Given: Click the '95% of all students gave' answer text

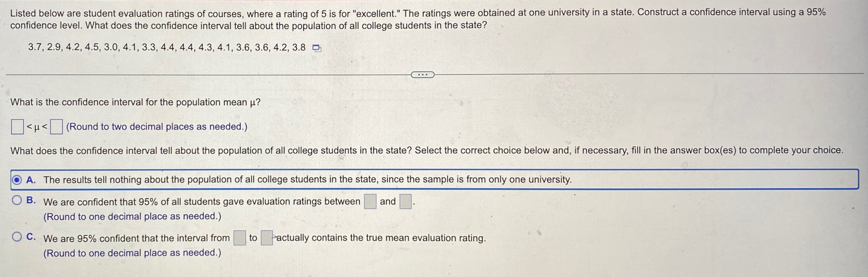Looking at the screenshot, I should (x=202, y=202).
